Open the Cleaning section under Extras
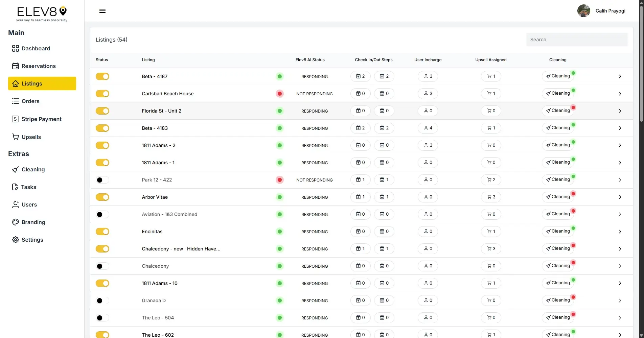 33,169
